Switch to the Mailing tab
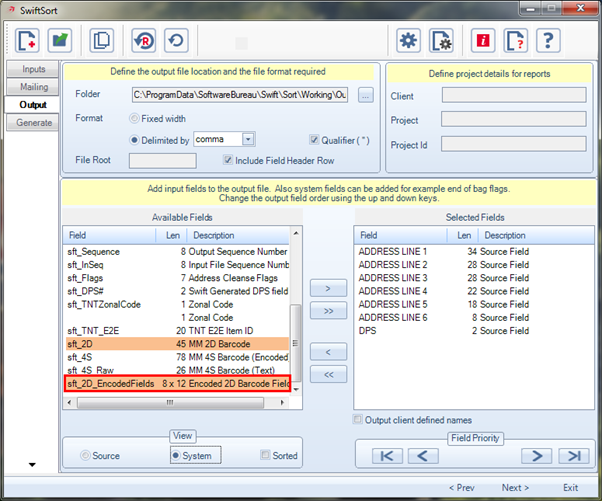 coord(33,87)
